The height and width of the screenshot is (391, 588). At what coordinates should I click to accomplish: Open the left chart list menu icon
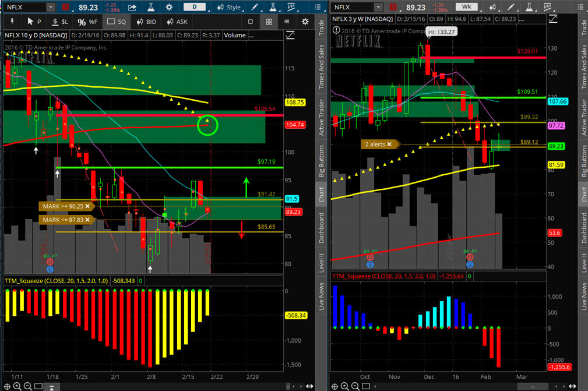318,7
